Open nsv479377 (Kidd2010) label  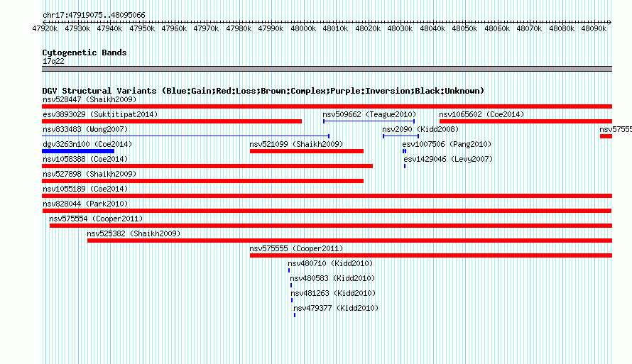pos(336,308)
